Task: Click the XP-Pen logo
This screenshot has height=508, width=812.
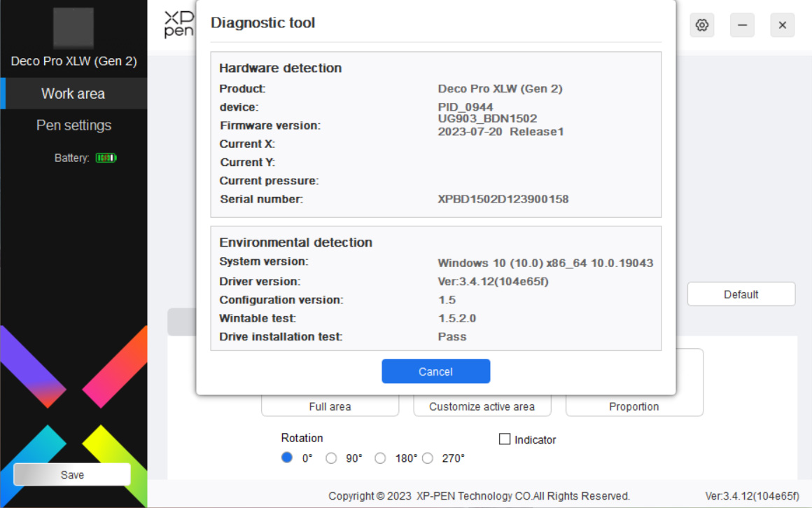Action: [x=178, y=25]
